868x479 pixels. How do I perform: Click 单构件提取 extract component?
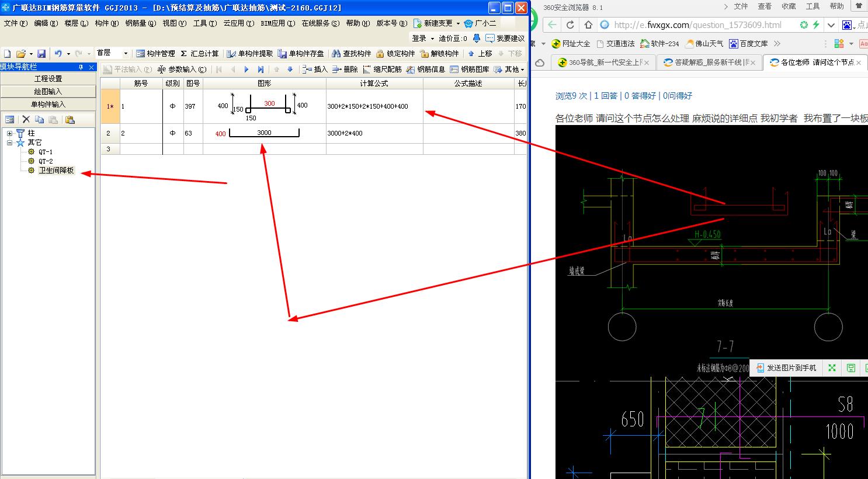(250, 53)
